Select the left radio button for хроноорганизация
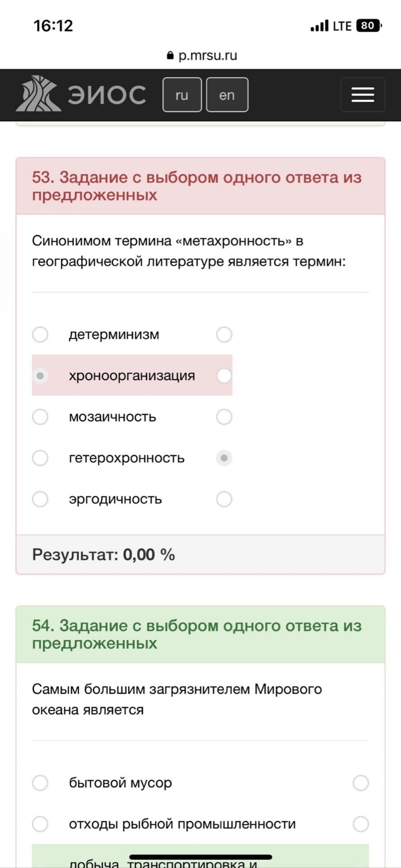The width and height of the screenshot is (401, 868). 40,376
